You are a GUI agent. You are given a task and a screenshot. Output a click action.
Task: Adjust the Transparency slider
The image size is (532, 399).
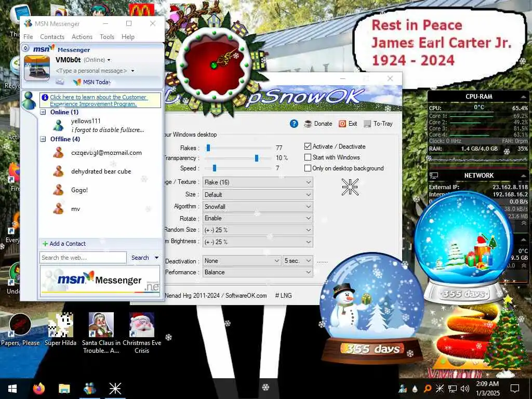pos(257,158)
